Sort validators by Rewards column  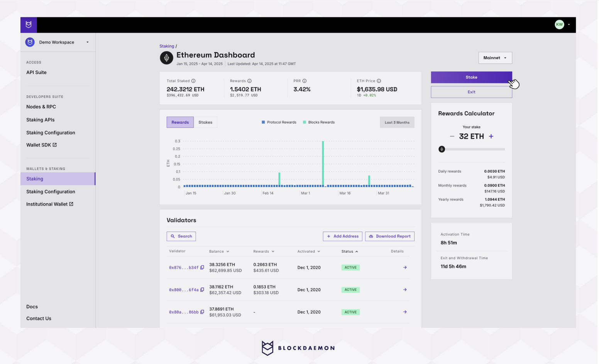264,251
